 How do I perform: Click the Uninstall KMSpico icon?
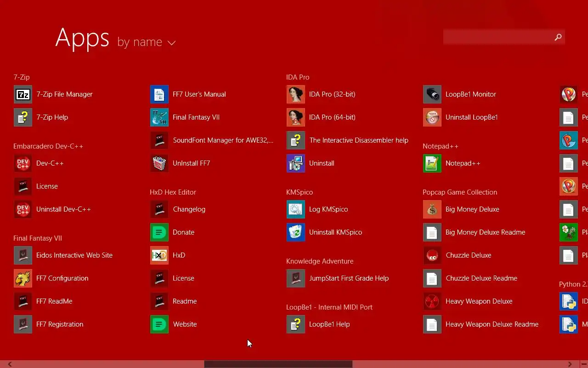pyautogui.click(x=296, y=232)
